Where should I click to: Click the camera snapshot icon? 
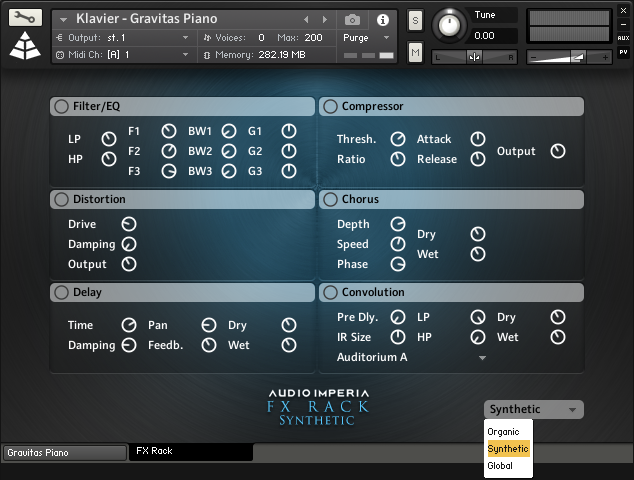tap(352, 19)
